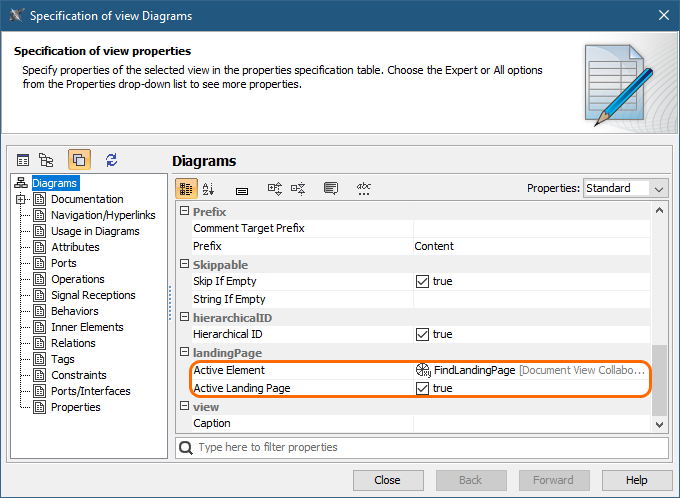Expand the Documentation tree node
The width and height of the screenshot is (680, 498).
click(21, 199)
